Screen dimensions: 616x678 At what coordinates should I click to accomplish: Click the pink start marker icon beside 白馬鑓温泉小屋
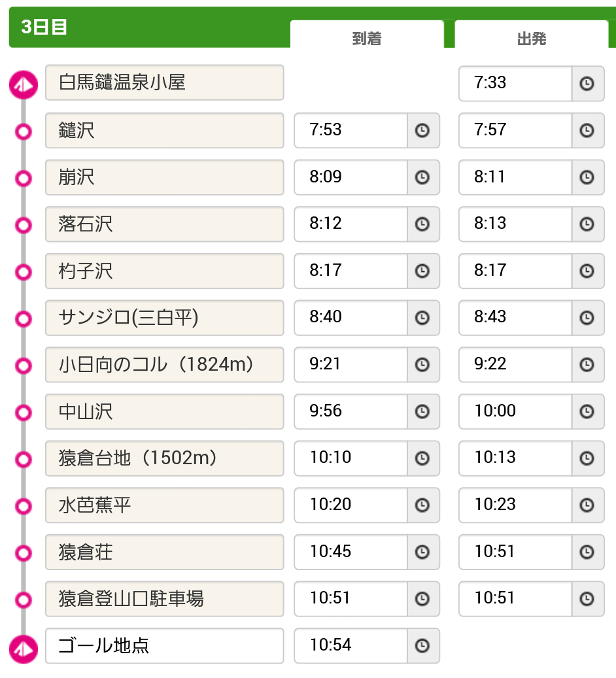click(24, 85)
